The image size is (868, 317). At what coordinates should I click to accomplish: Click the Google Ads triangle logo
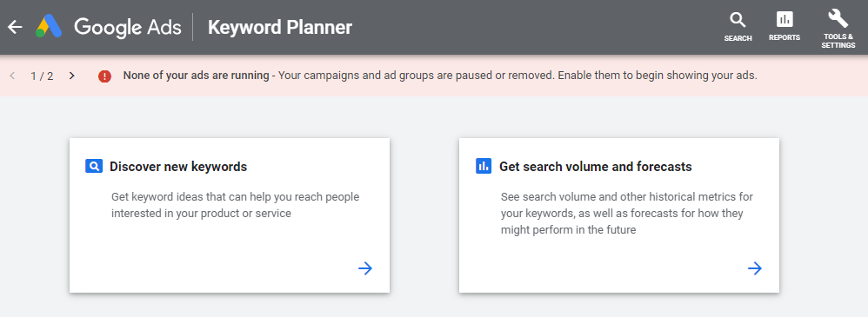click(49, 27)
